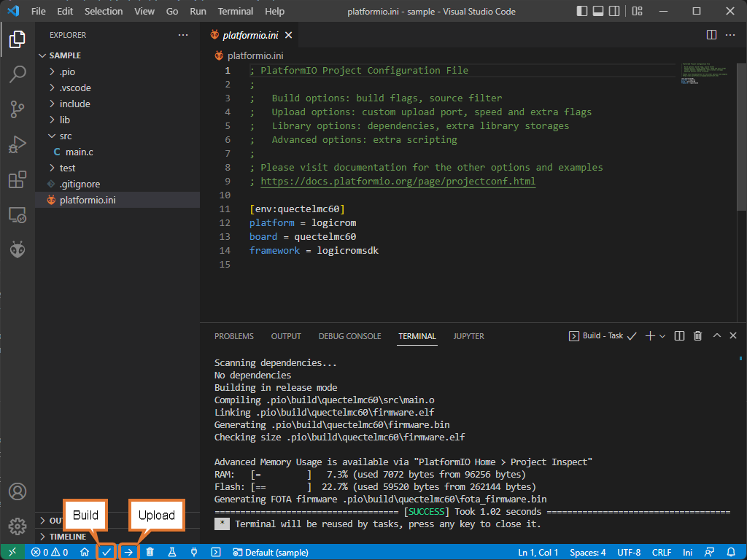Split the editor right

click(x=711, y=35)
